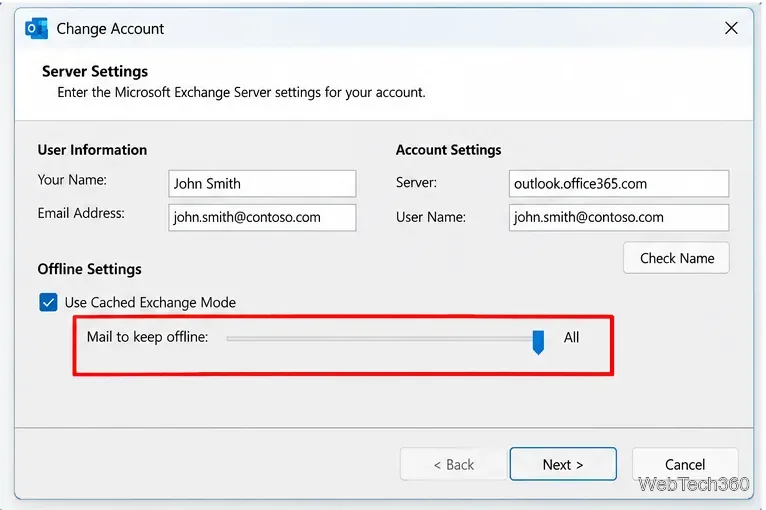Click the Cancel button
This screenshot has height=510, width=766.
(685, 464)
